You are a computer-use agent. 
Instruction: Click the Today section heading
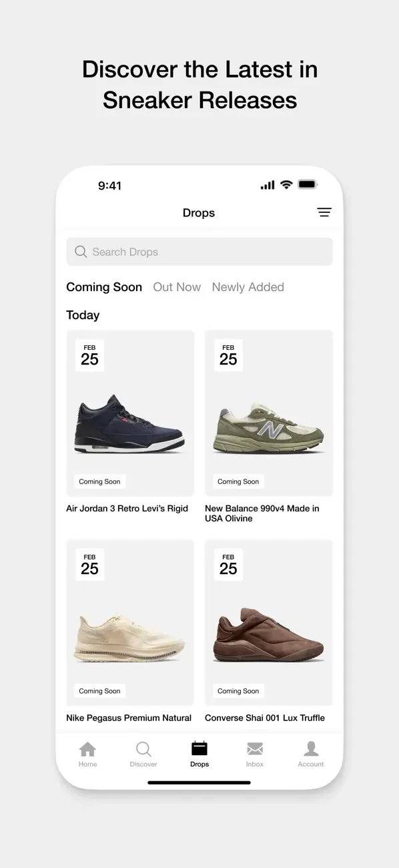(83, 315)
